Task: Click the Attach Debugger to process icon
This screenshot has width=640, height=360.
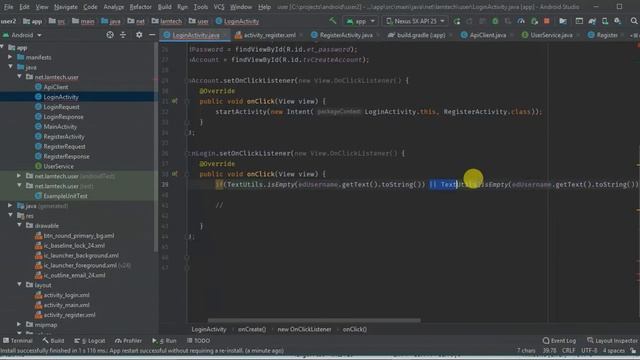Action: (534, 21)
